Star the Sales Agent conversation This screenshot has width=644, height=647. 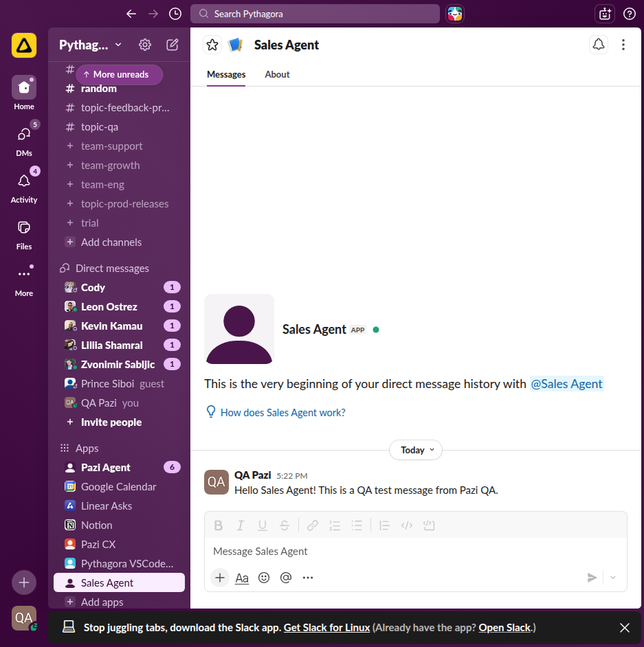[x=212, y=44]
